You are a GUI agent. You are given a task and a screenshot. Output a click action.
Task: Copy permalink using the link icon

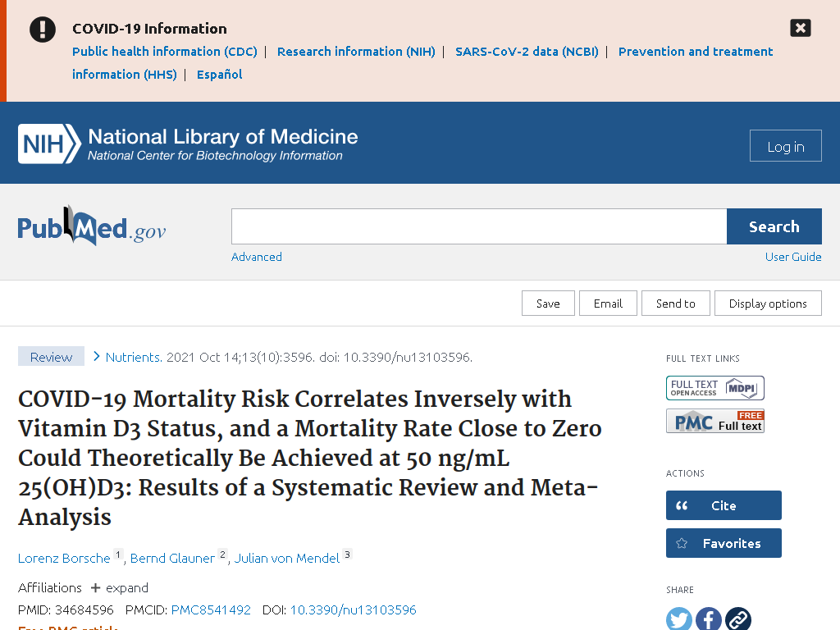pyautogui.click(x=737, y=619)
